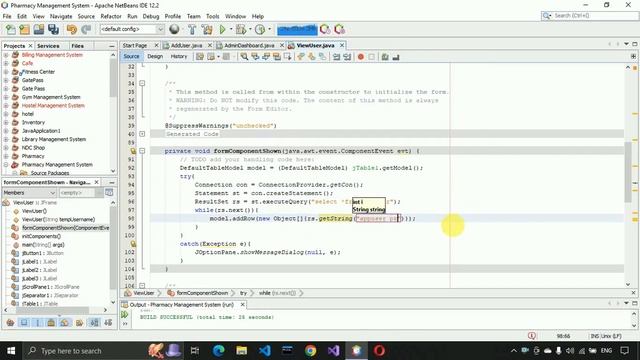The image size is (640, 360).
Task: Expand the Generated Code fold at line 40
Action: pos(142,134)
